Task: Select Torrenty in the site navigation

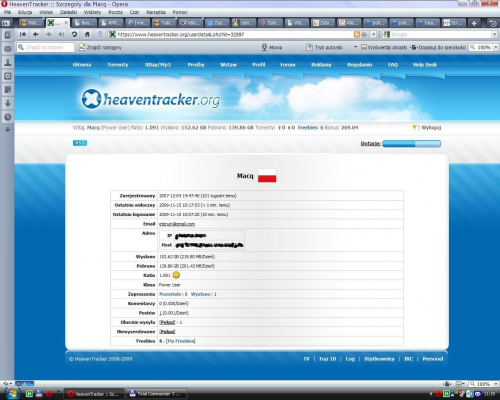Action: (118, 65)
